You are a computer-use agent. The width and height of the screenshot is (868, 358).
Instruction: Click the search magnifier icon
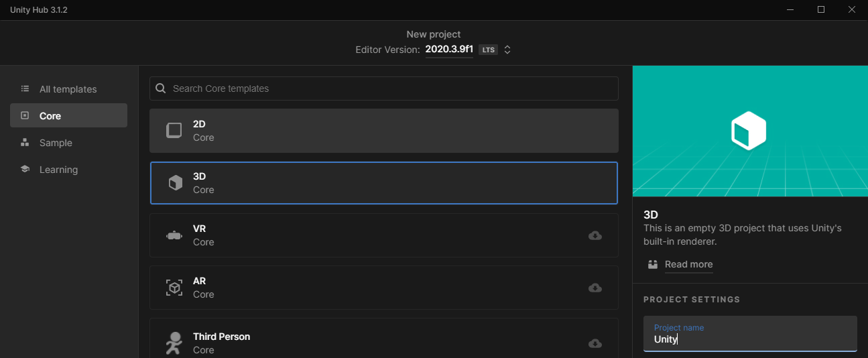[161, 88]
